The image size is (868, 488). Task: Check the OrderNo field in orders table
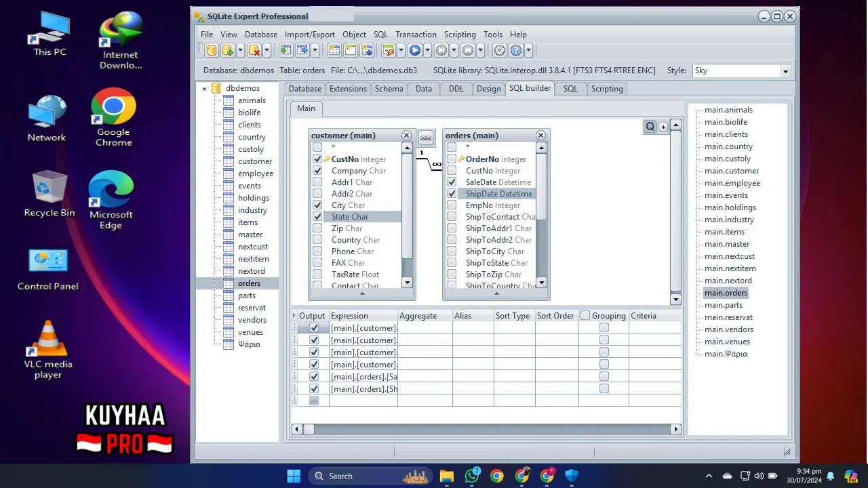pyautogui.click(x=452, y=159)
